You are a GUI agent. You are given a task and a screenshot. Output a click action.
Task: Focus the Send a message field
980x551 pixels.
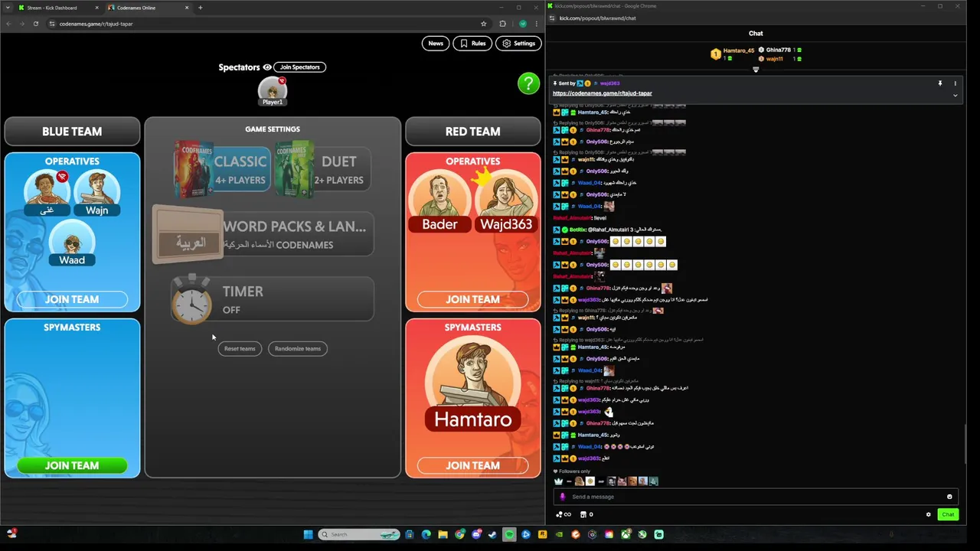pyautogui.click(x=756, y=497)
